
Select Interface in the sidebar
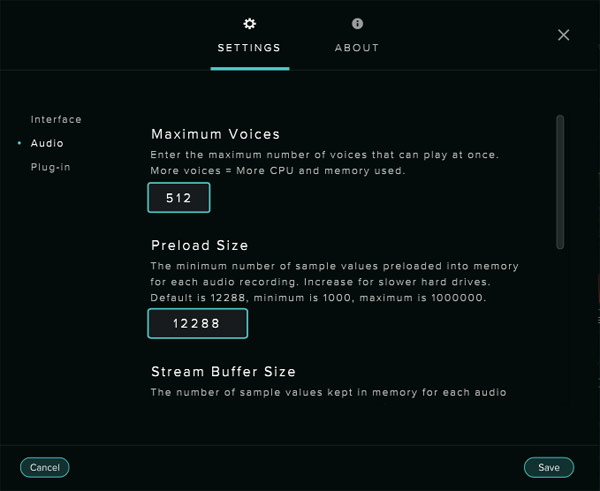click(56, 120)
